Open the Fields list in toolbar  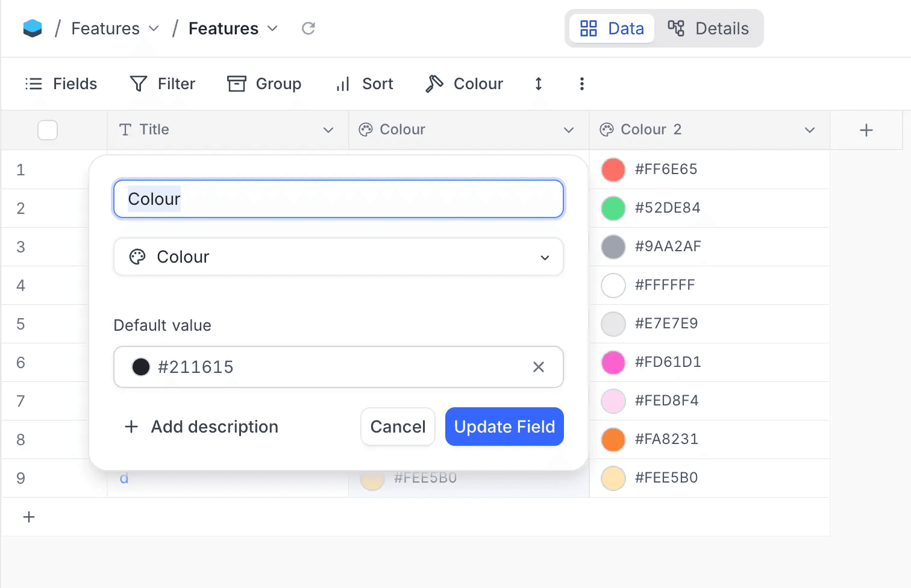pyautogui.click(x=61, y=84)
